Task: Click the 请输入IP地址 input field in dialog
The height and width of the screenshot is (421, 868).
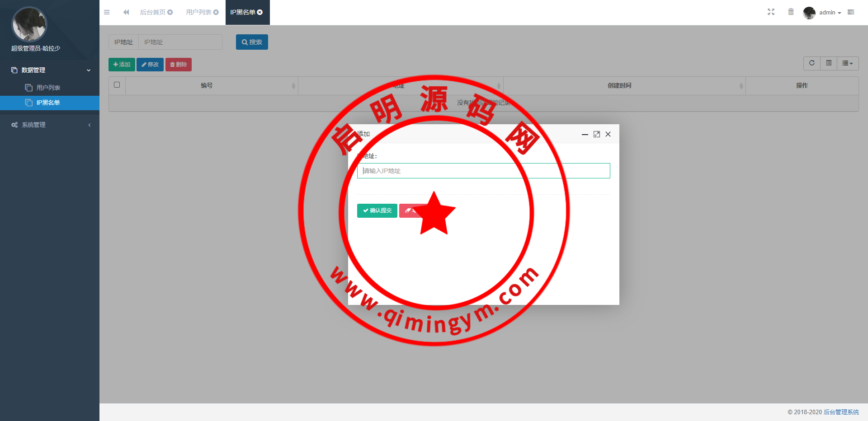Action: pos(483,171)
